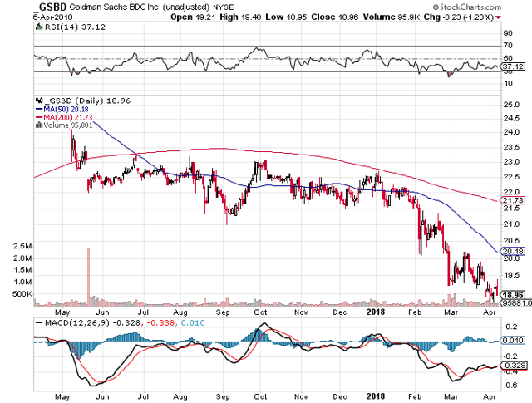532x403 pixels.
Task: Click the candlestick icon beside _GSBD (Daily)
Action: click(39, 101)
